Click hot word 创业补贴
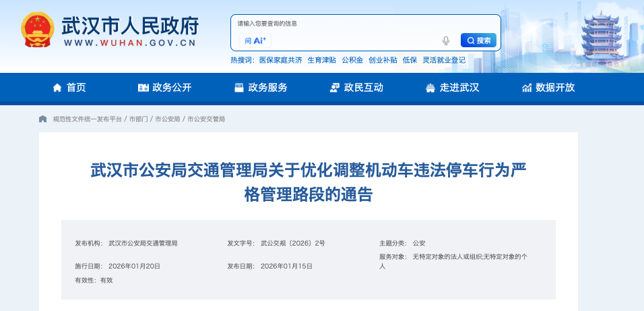 pos(383,60)
